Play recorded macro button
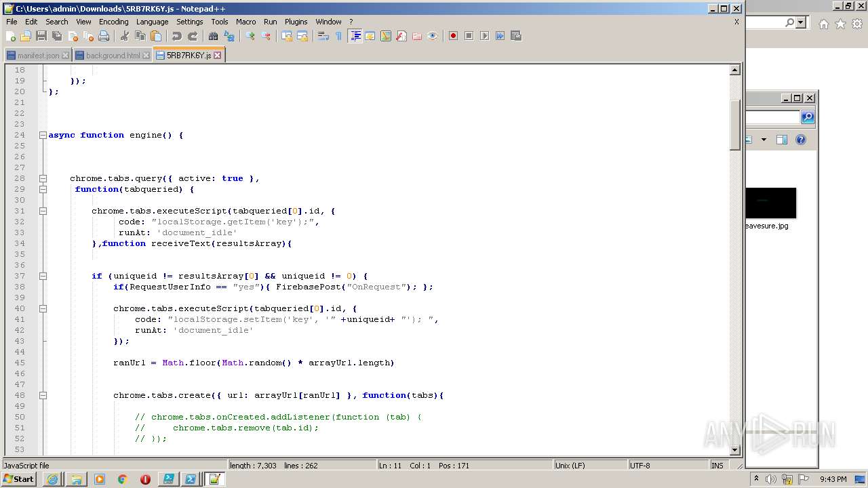868x488 pixels. click(x=484, y=36)
